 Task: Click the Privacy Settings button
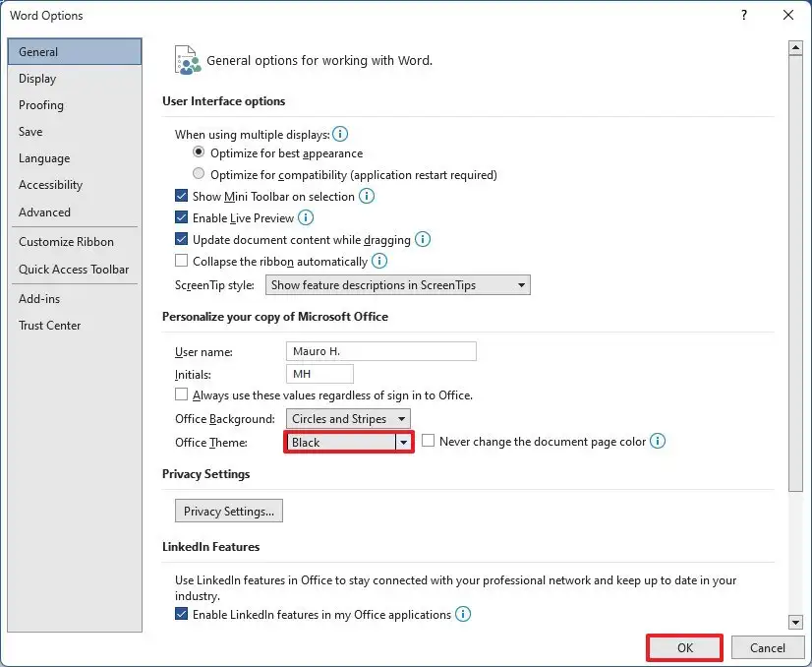[x=228, y=511]
